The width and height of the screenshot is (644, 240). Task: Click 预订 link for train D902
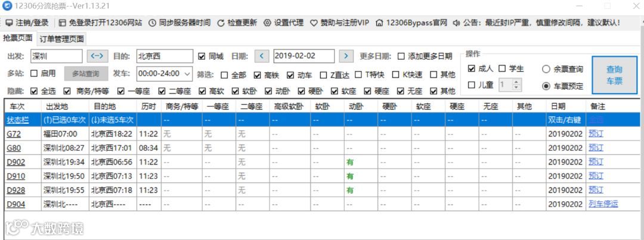[596, 161]
